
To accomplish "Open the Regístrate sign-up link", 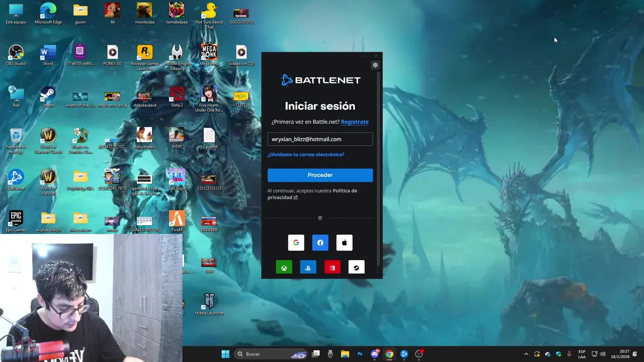I will (x=355, y=122).
